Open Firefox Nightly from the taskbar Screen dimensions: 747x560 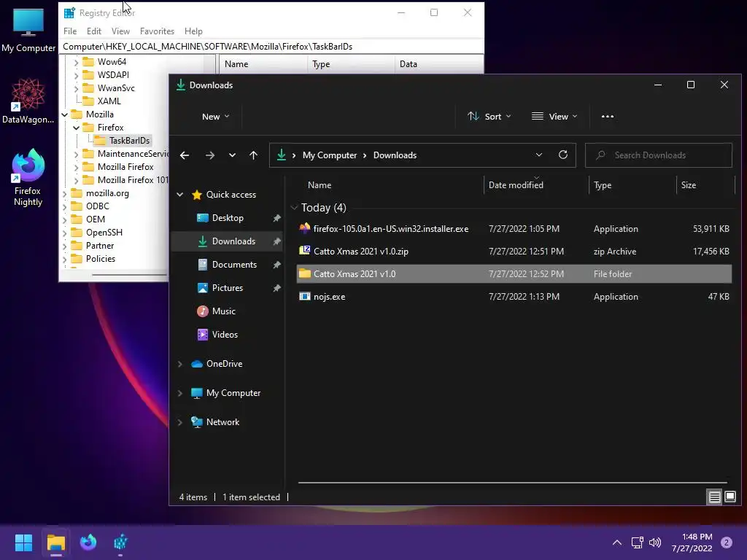coord(88,542)
